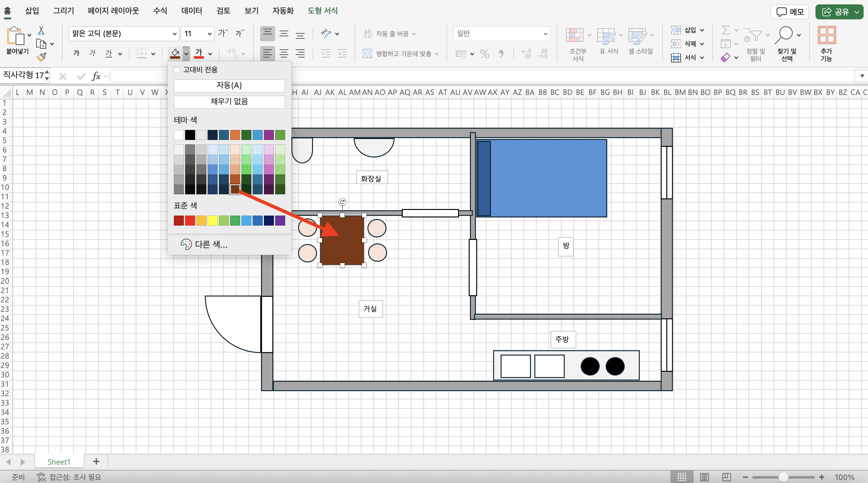Click the Paste clipboard icon
This screenshot has width=868, height=483.
[x=16, y=35]
